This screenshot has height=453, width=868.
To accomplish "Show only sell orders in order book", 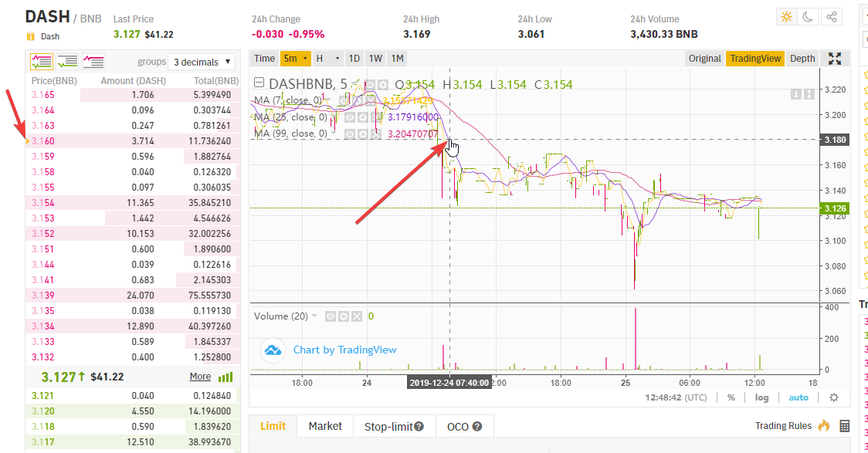I will click(x=93, y=61).
